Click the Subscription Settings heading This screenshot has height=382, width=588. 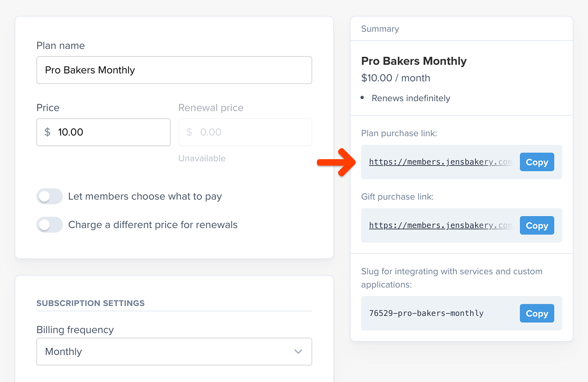click(x=91, y=303)
